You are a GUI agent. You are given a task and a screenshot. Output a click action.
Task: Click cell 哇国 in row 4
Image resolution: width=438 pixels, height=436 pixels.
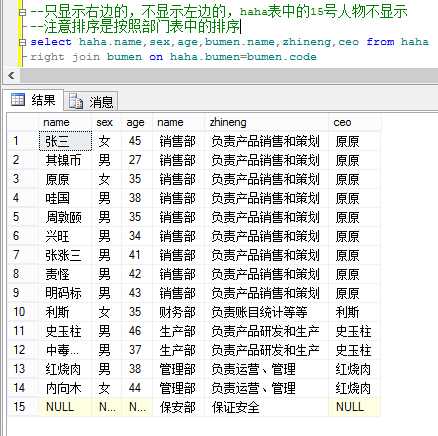coord(65,198)
